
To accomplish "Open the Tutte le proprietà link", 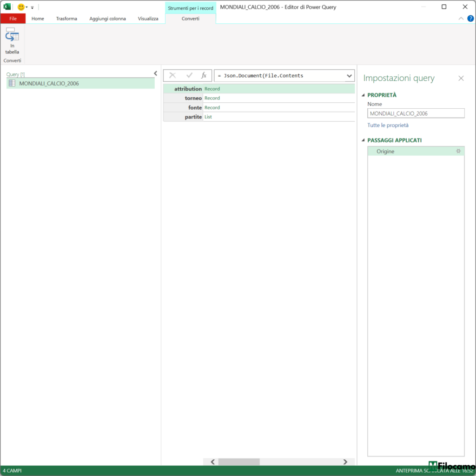I will [x=388, y=125].
